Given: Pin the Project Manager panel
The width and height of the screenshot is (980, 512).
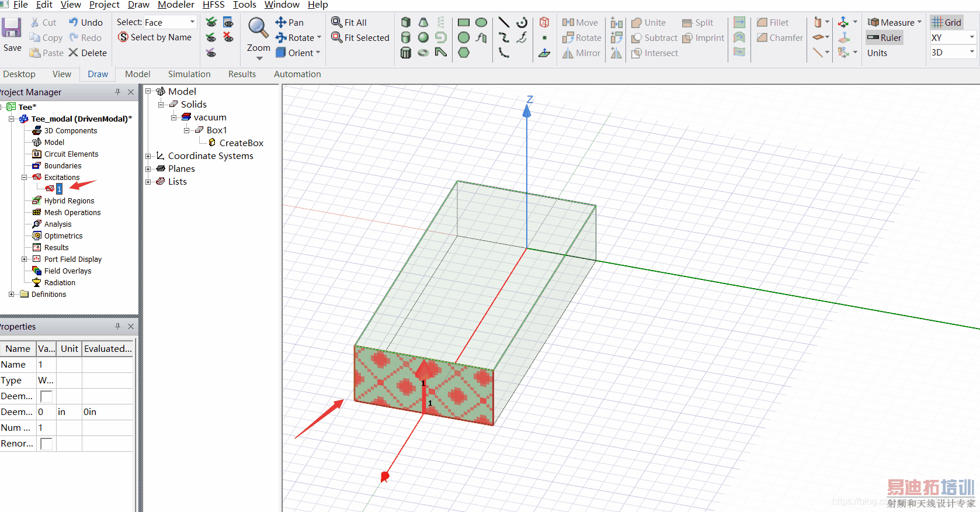Looking at the screenshot, I should click(x=118, y=92).
